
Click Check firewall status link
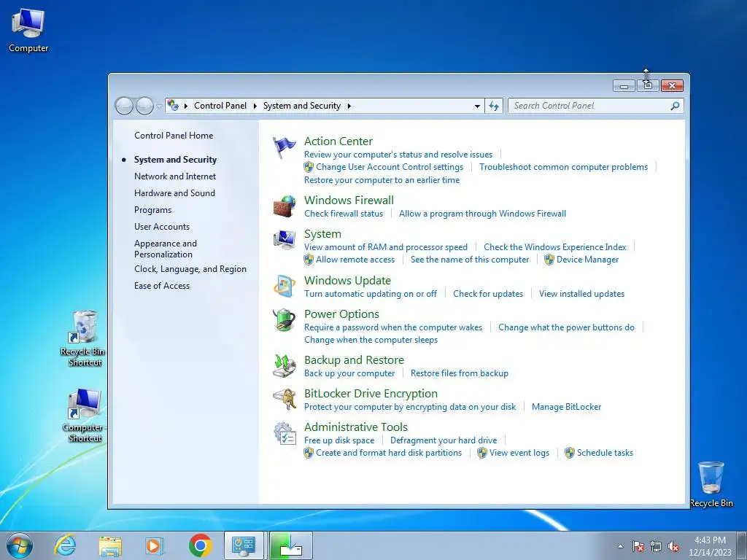(344, 214)
